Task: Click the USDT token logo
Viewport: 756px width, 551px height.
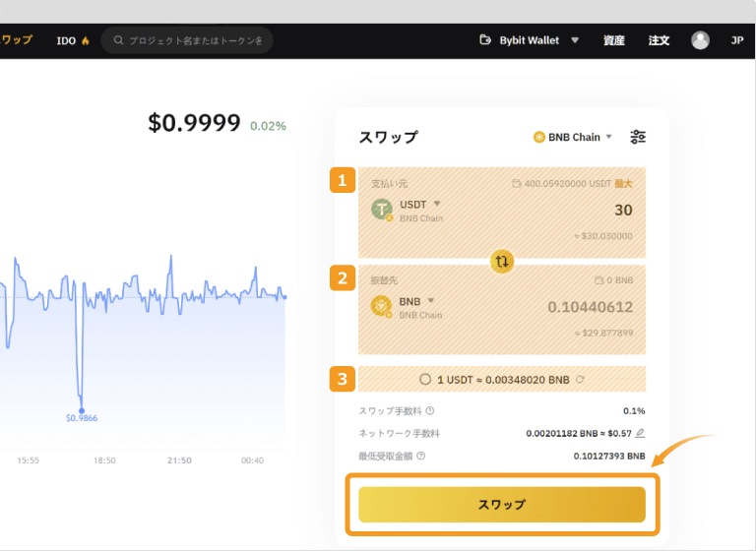Action: [382, 210]
